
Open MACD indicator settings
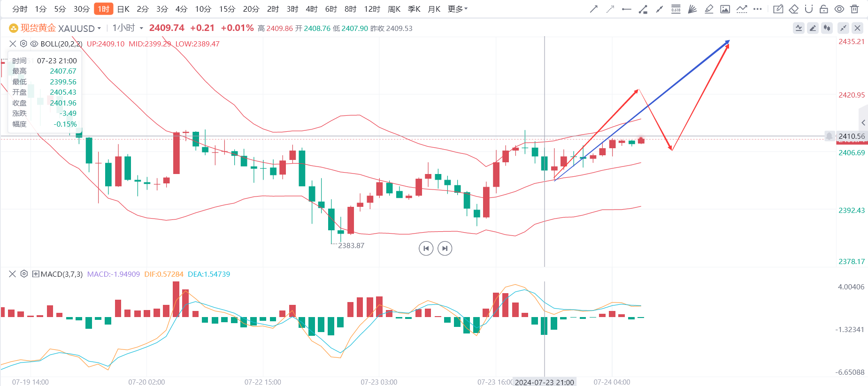(24, 274)
